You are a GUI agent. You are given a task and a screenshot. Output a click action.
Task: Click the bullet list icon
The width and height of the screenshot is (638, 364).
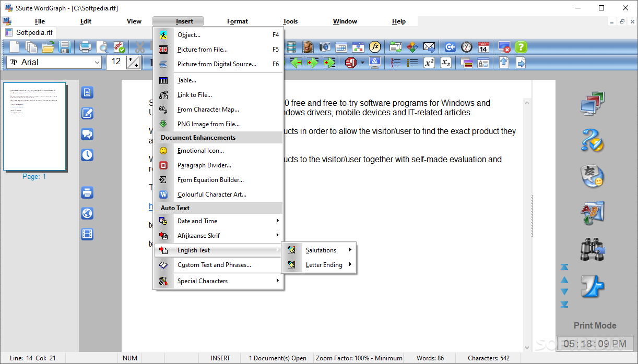412,63
